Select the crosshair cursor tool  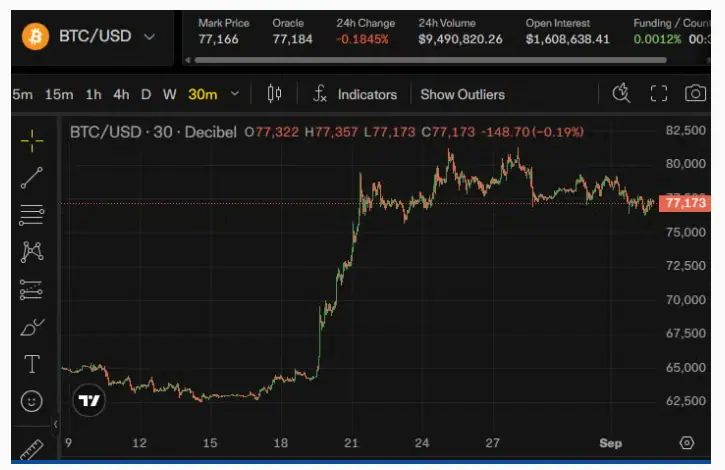(x=32, y=140)
